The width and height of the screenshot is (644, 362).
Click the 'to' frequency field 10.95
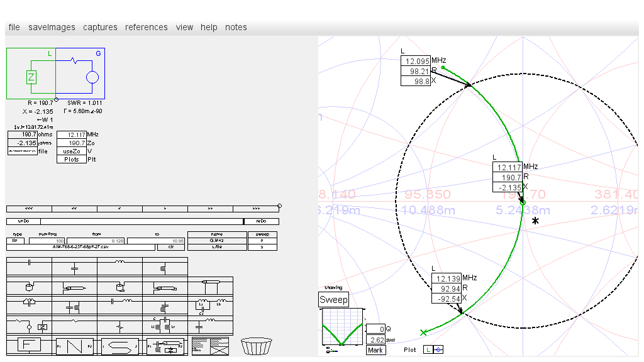pos(156,241)
